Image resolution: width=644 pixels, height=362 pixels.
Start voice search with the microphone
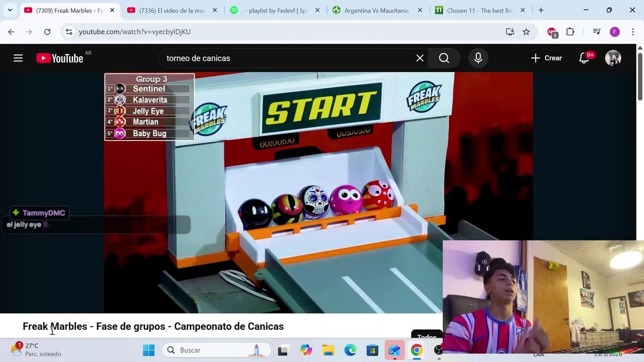pyautogui.click(x=478, y=58)
